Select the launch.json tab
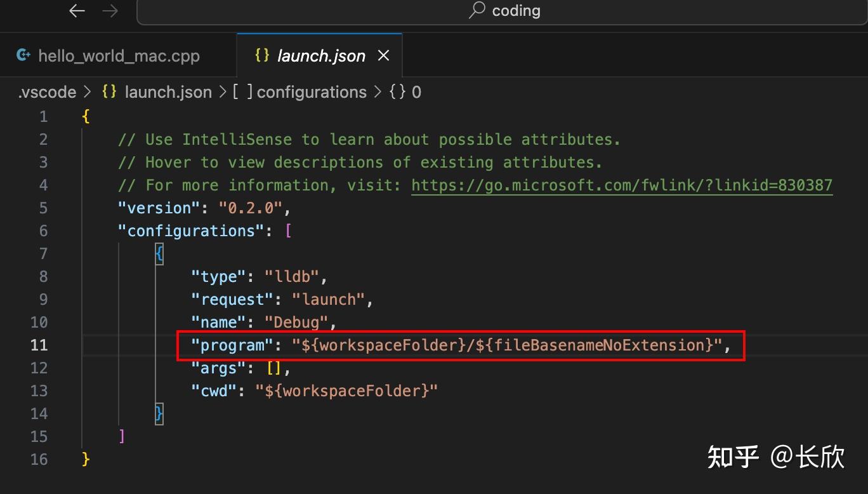This screenshot has height=494, width=868. (320, 55)
